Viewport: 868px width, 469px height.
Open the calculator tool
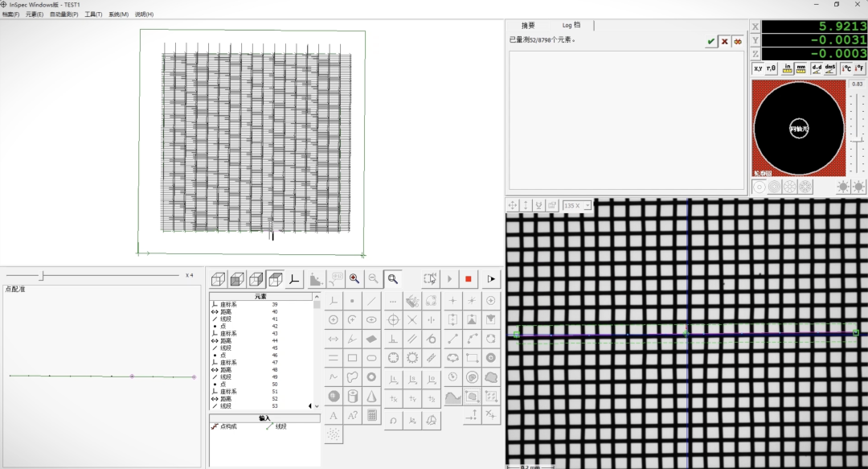371,415
